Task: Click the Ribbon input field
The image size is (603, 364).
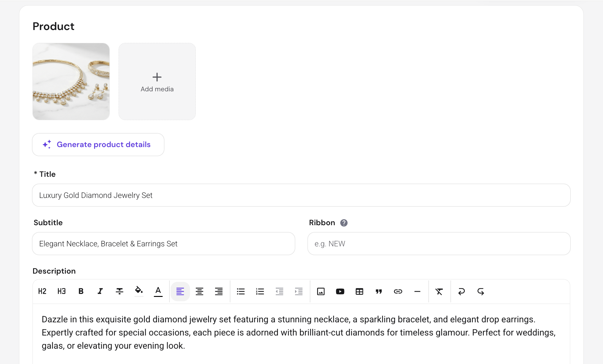Action: click(x=439, y=244)
